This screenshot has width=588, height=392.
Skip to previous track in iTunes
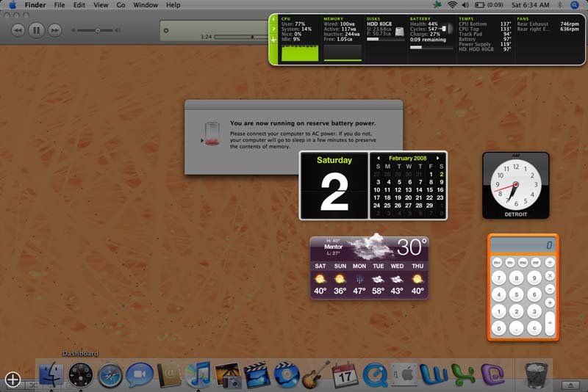tap(18, 30)
